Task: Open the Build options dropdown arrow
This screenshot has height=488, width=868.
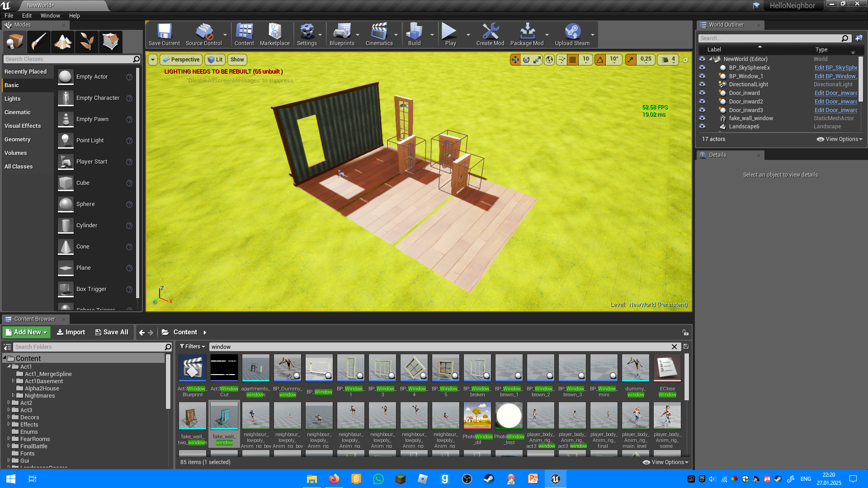Action: pos(432,35)
